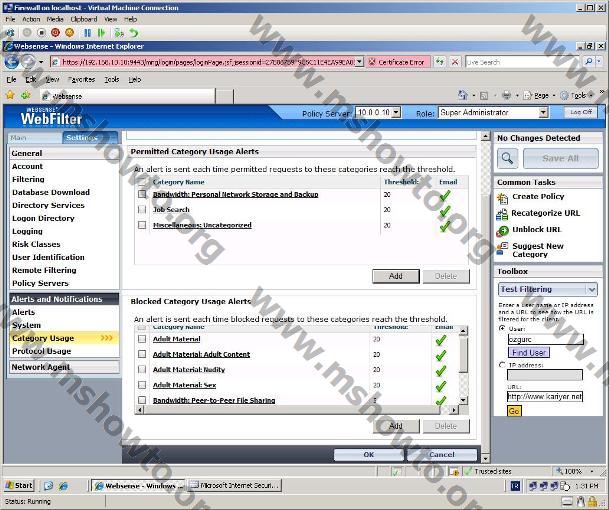Open the Zoom level 100% dropdown
This screenshot has height=510, width=609.
(x=592, y=472)
